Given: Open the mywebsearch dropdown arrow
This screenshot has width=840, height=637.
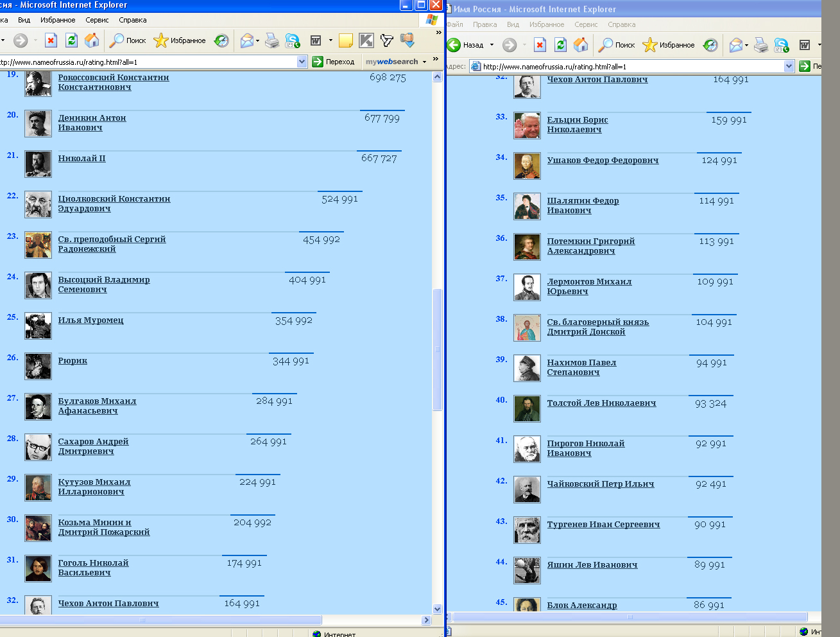Looking at the screenshot, I should pyautogui.click(x=424, y=62).
